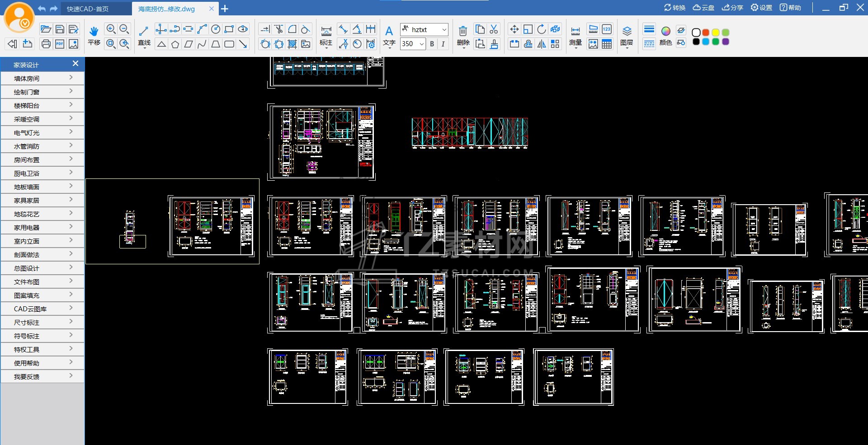Click the 设置 settings button
868x445 pixels.
point(761,8)
